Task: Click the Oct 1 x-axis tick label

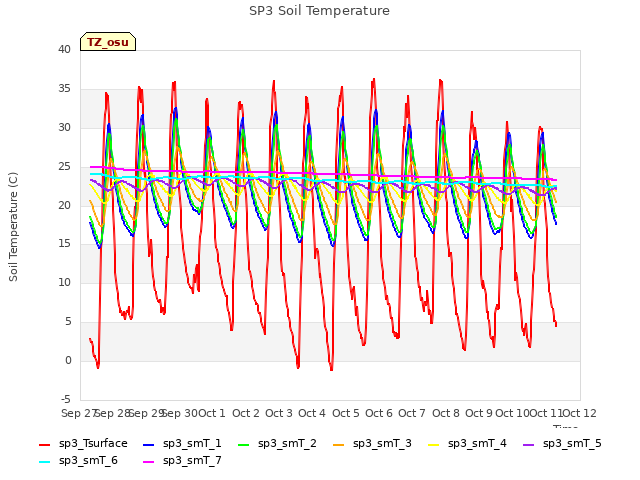Action: click(x=212, y=413)
